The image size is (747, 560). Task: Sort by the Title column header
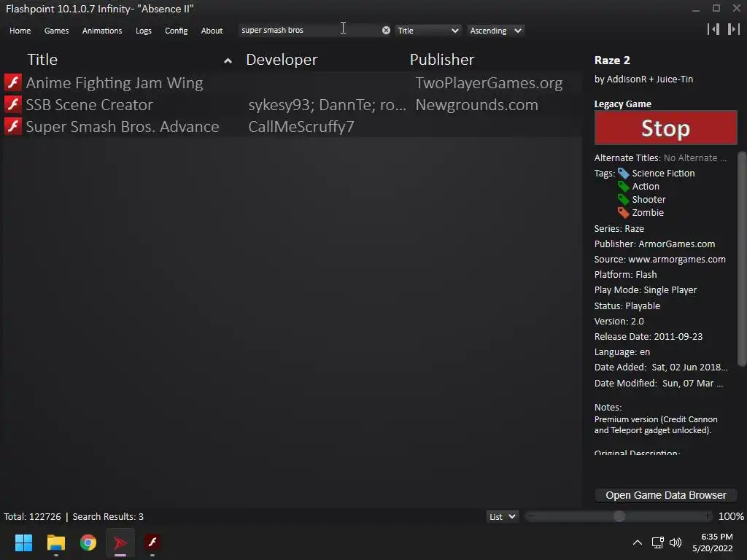(x=42, y=60)
